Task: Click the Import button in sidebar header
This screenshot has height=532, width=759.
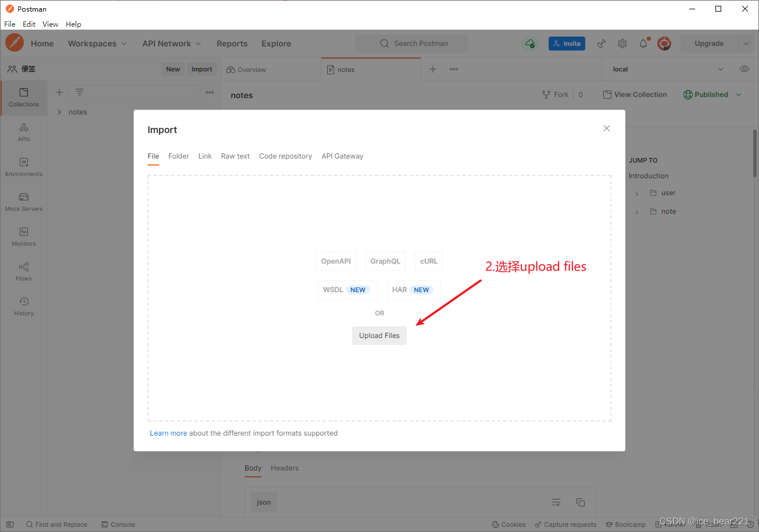Action: click(202, 69)
